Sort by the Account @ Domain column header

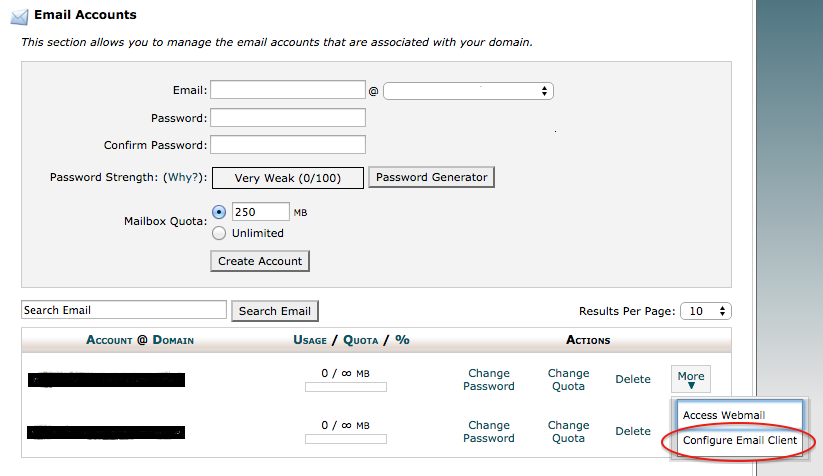140,340
